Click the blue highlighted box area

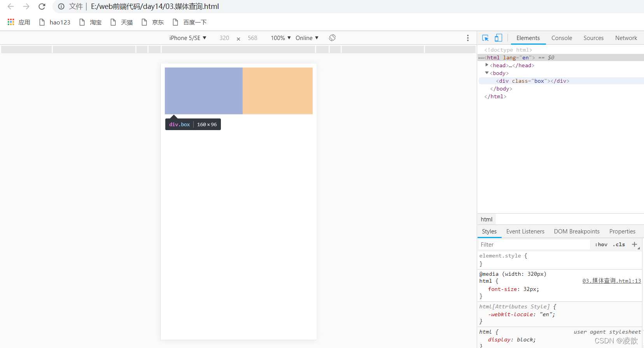204,91
